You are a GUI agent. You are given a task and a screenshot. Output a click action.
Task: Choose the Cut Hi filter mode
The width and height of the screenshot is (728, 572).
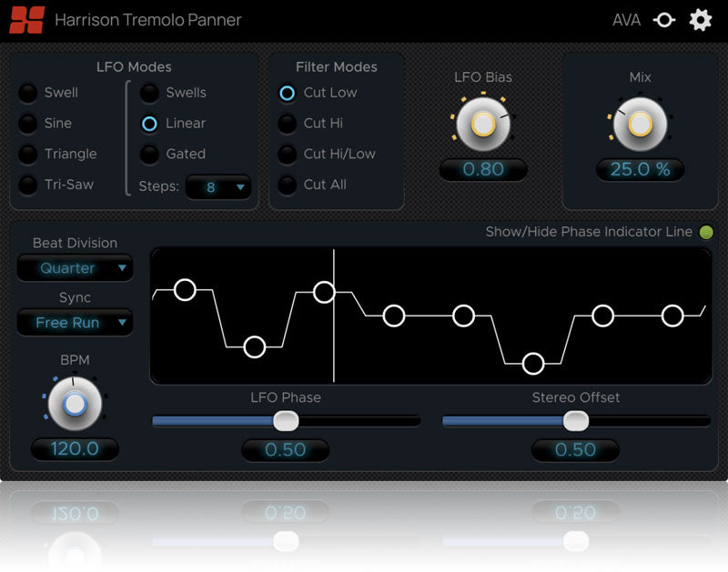point(287,124)
